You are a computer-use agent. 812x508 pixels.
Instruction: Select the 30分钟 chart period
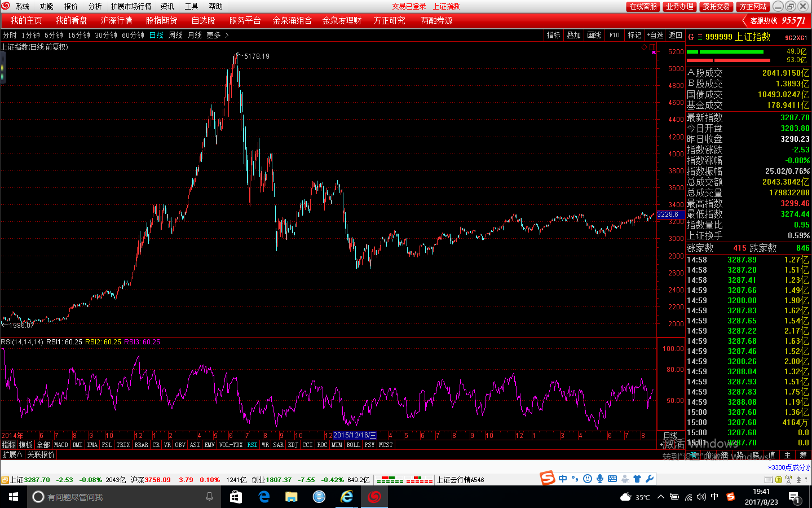106,35
